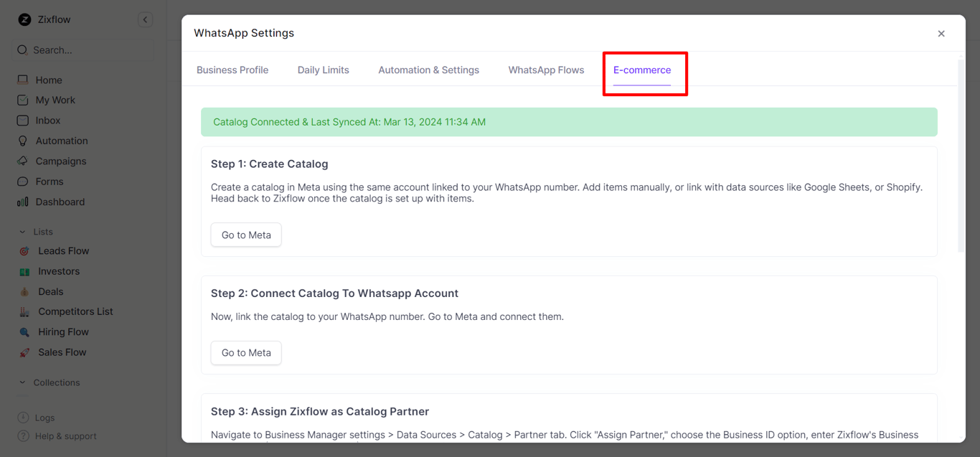Switch to the Business Profile tab
The height and width of the screenshot is (457, 980).
[232, 70]
